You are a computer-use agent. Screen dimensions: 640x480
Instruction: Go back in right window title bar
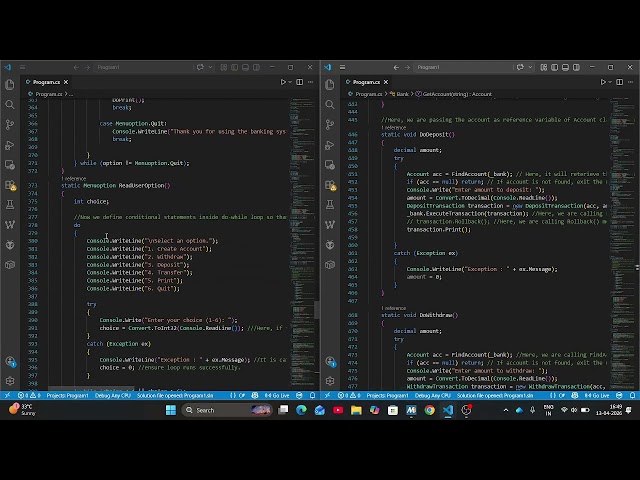coord(396,67)
